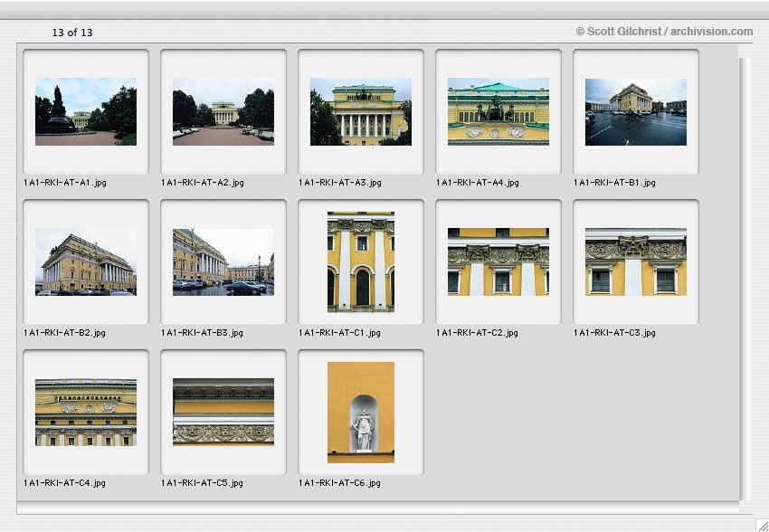The width and height of the screenshot is (769, 532).
Task: Click filename label 1A1-RKI-AT-B2.jpg
Action: tap(64, 332)
